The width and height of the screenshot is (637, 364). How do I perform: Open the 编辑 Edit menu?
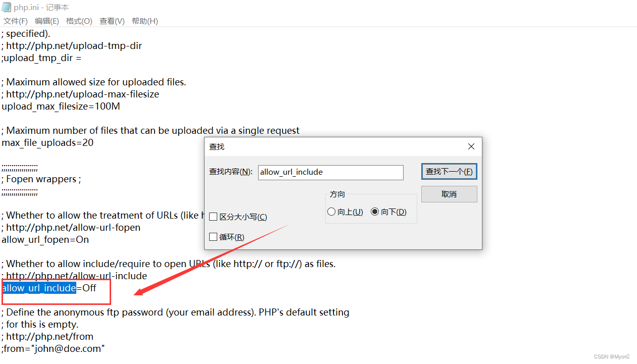coord(46,21)
